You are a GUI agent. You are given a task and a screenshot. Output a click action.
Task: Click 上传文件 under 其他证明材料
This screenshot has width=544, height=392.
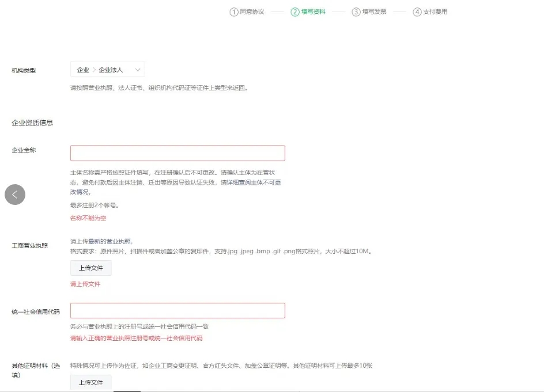[x=90, y=382]
